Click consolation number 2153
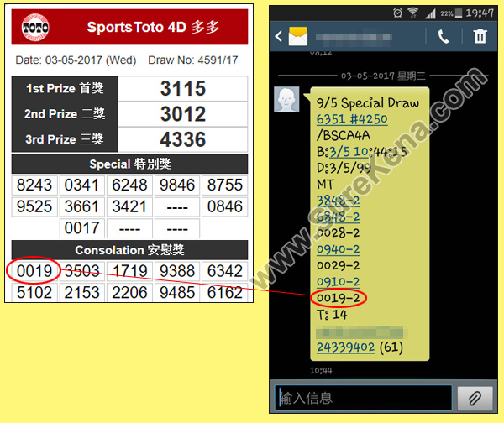The width and height of the screenshot is (504, 423). [81, 293]
